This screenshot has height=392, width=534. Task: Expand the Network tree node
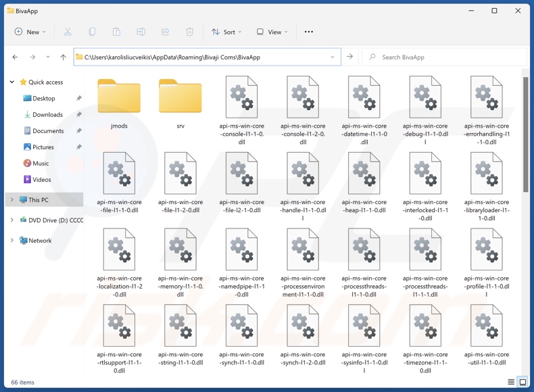11,241
